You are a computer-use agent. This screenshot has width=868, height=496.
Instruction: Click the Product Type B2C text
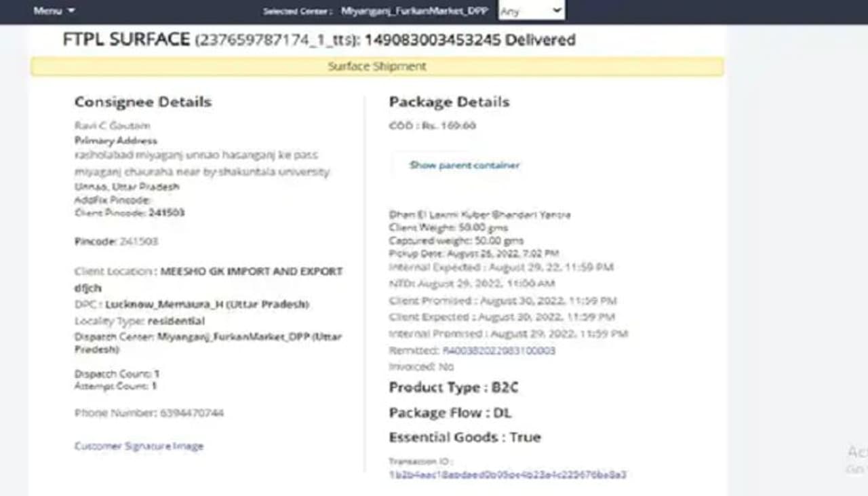[x=454, y=387]
